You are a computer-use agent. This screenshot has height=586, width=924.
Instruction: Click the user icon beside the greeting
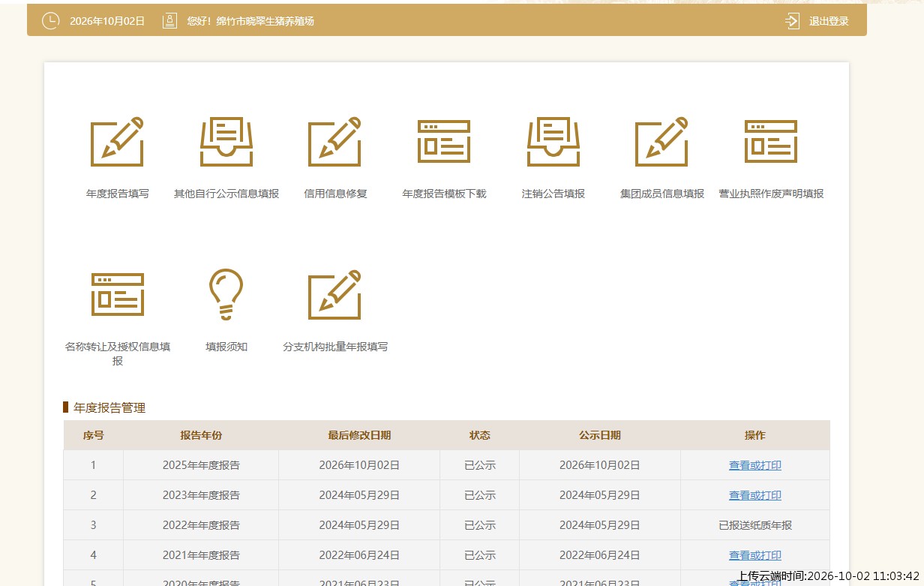tap(170, 21)
